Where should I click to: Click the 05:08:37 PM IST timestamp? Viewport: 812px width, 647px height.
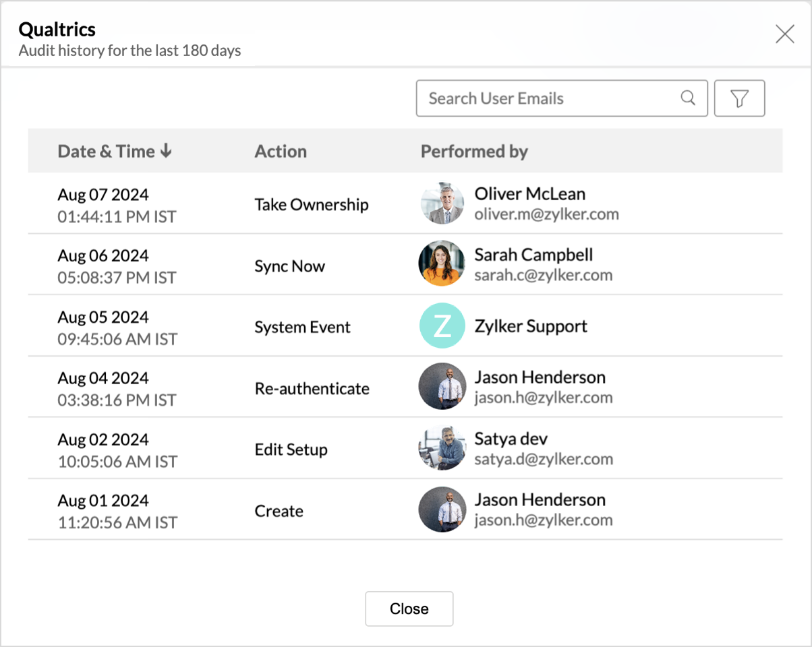point(117,278)
